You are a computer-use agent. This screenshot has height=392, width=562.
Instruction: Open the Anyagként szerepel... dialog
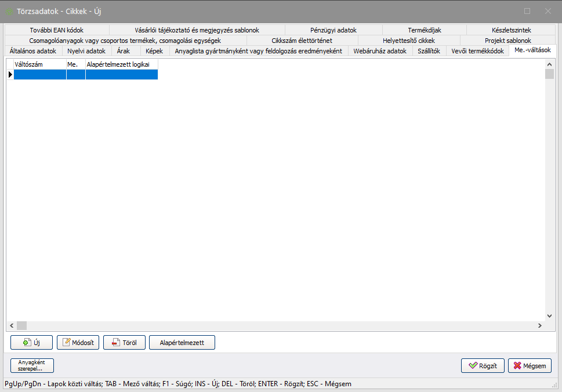(x=32, y=365)
